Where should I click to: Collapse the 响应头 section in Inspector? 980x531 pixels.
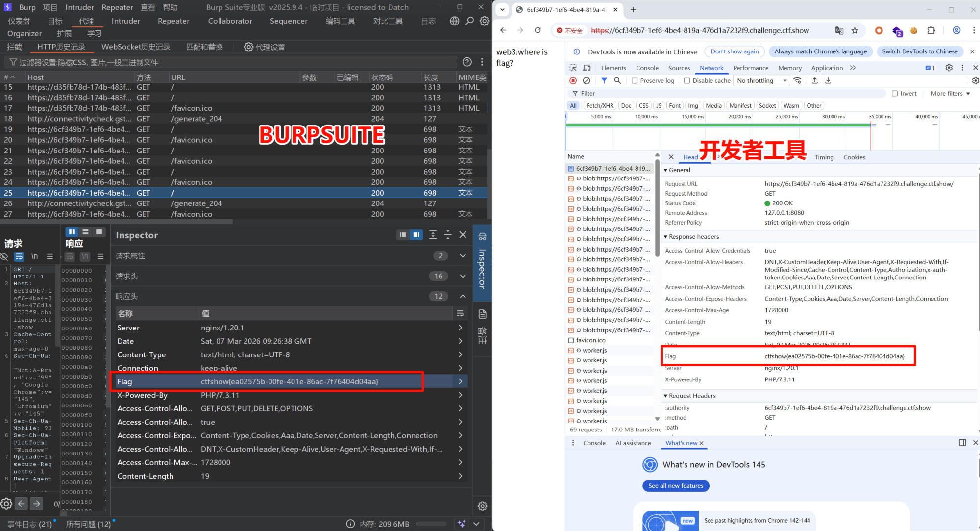coord(462,296)
